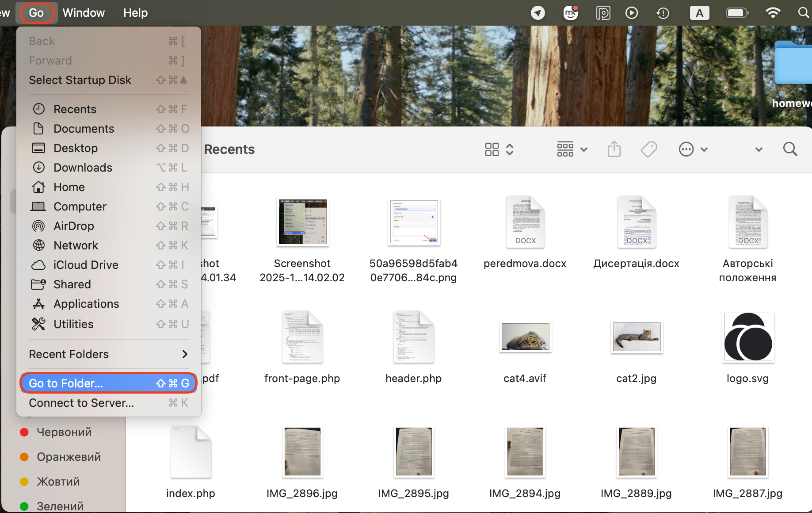Image resolution: width=812 pixels, height=513 pixels.
Task: Open the Window menu
Action: pos(84,12)
